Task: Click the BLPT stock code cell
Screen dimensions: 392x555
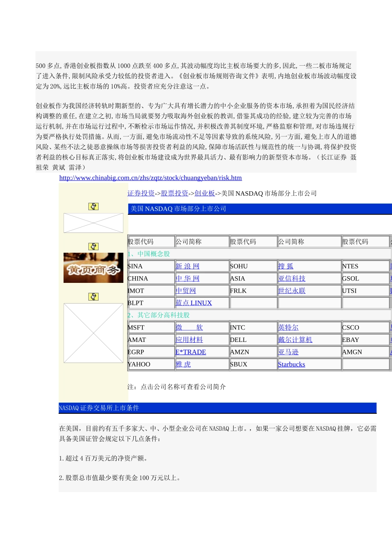Action: coord(151,303)
